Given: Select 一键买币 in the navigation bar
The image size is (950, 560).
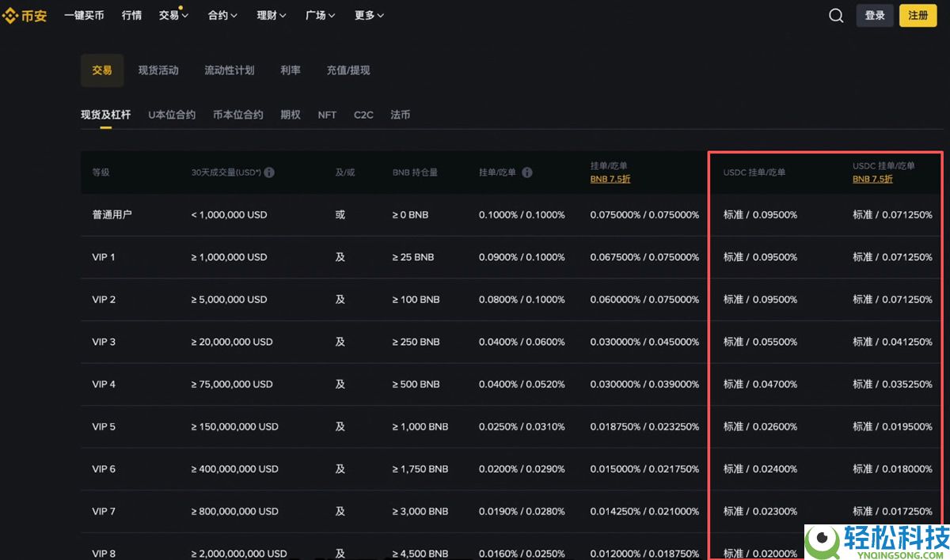Looking at the screenshot, I should (x=85, y=15).
